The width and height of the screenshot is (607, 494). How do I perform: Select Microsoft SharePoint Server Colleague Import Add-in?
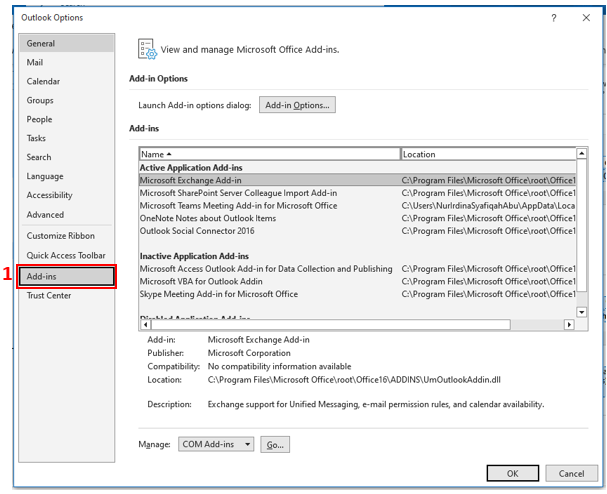point(357,193)
